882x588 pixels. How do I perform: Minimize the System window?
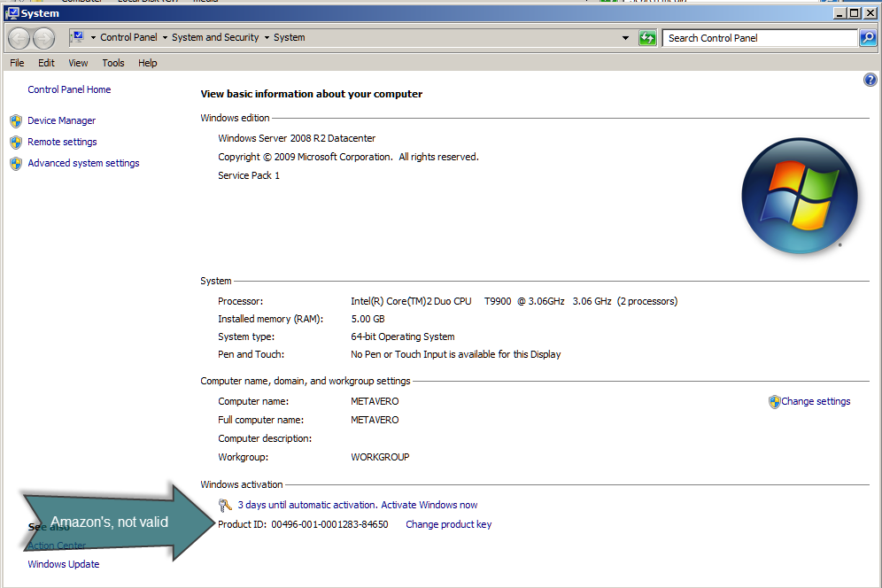point(839,13)
